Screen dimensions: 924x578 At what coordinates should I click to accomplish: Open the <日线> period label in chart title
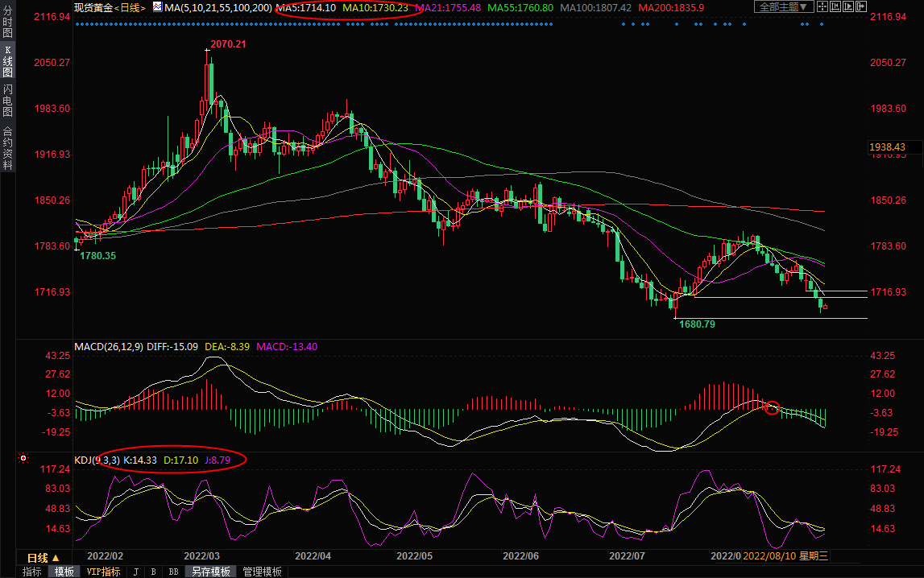point(130,7)
